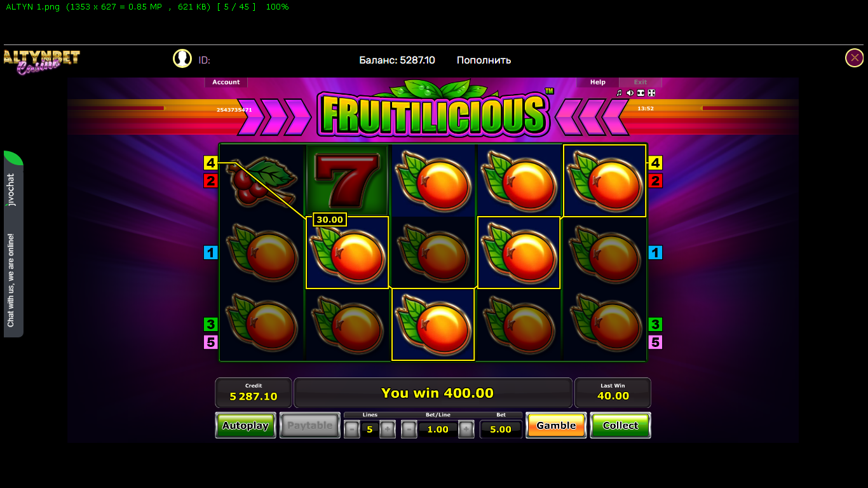Toggle fit-to-width screen mode icon
Screen dimensions: 868x488
point(641,93)
